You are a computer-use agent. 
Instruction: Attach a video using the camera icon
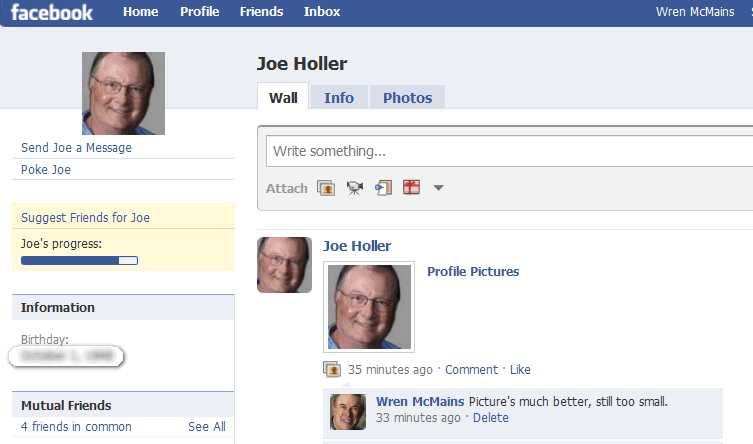click(x=355, y=188)
